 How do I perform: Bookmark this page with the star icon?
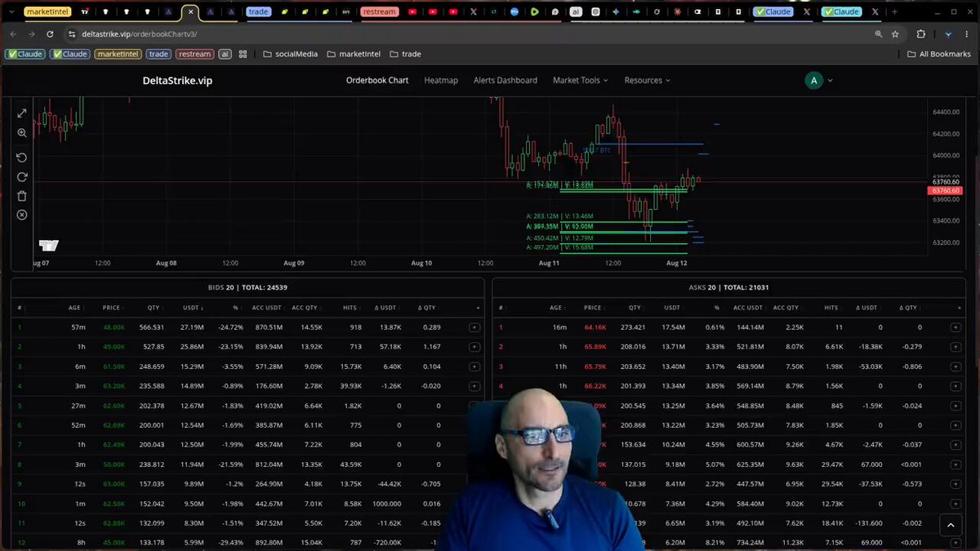[x=896, y=34]
